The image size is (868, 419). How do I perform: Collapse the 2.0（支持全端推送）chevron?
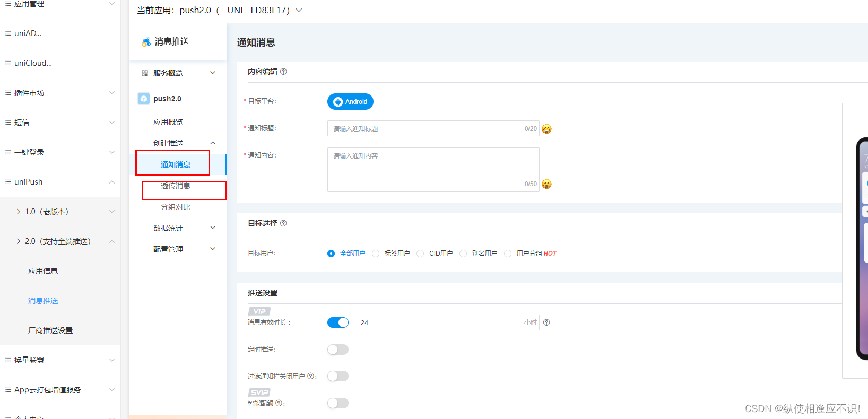(x=112, y=241)
